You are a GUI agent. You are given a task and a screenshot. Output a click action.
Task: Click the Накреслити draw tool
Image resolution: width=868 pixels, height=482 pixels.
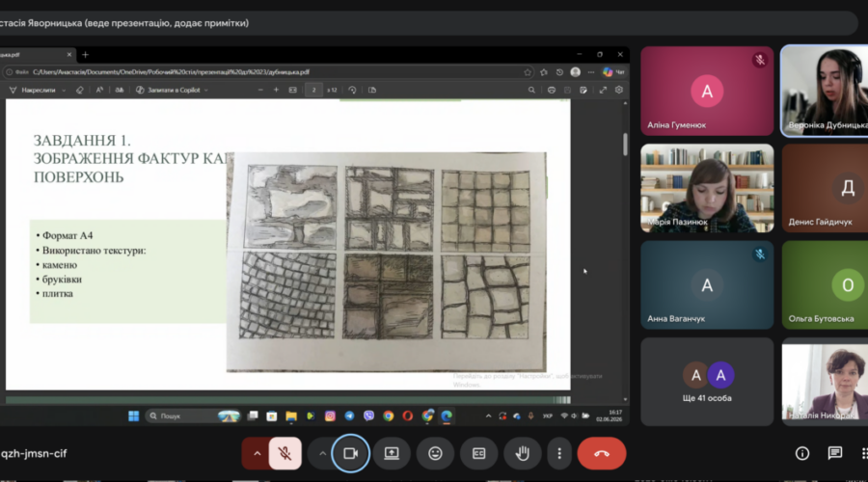click(x=33, y=90)
